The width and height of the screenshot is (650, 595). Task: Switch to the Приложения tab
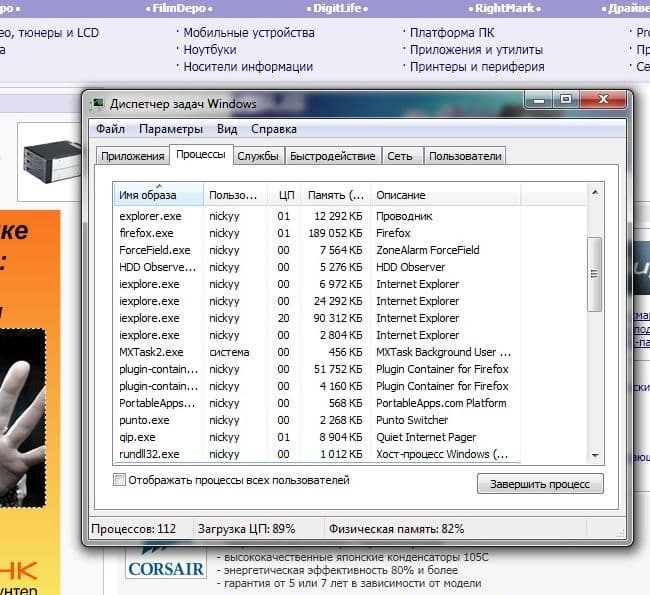(x=133, y=156)
